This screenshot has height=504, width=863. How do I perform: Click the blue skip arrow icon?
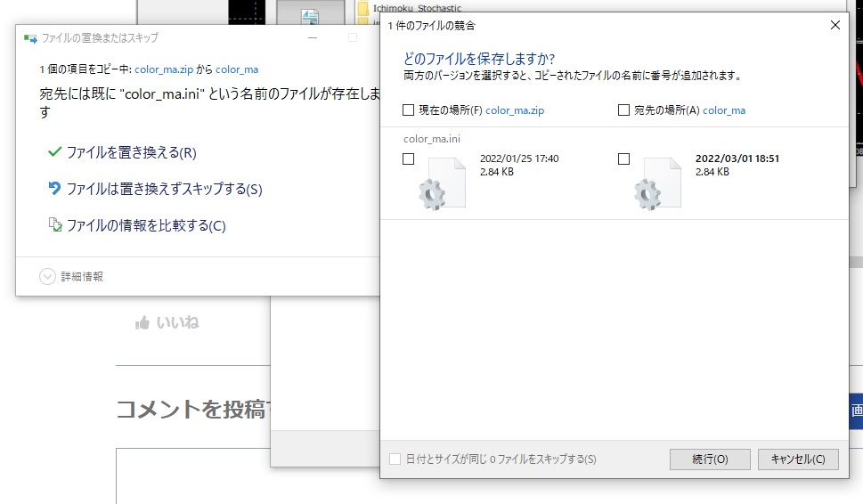[54, 189]
